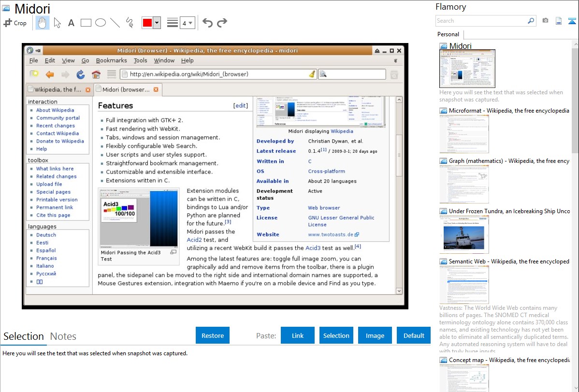579x392 pixels.
Task: Open the View menu in Midori snapshot
Action: tap(68, 60)
